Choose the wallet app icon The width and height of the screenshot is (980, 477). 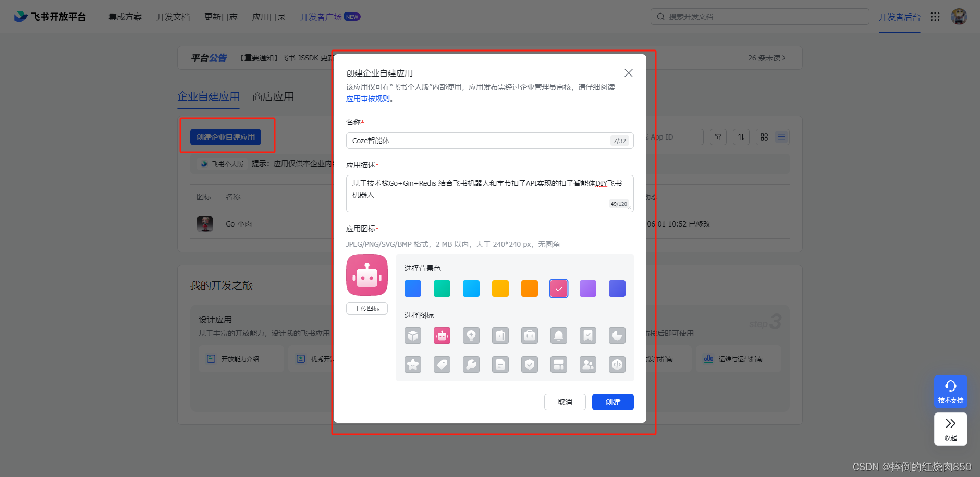click(500, 335)
